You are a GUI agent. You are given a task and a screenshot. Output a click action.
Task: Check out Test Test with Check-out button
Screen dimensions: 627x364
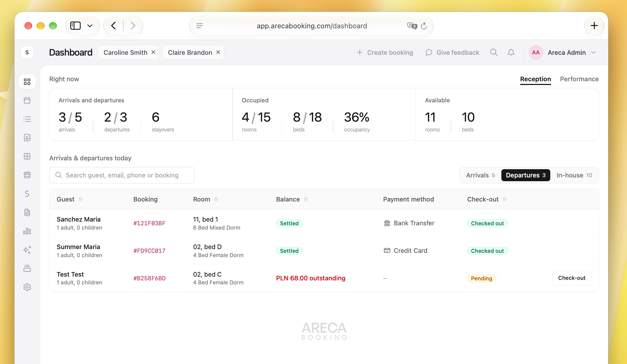coord(572,278)
